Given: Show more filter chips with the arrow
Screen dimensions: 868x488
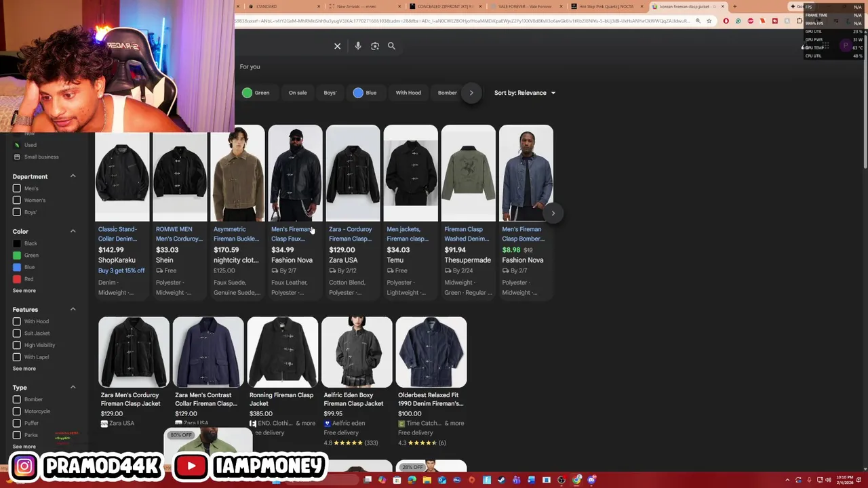Looking at the screenshot, I should click(x=471, y=93).
